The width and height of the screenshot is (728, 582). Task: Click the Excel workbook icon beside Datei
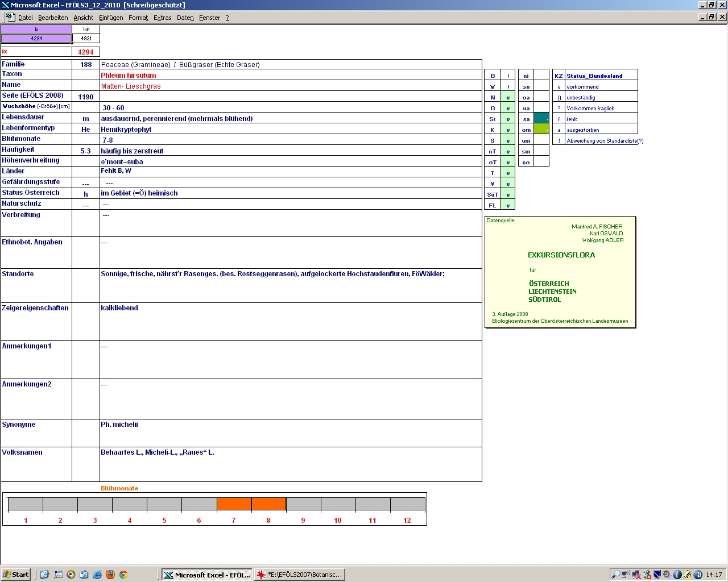[10, 18]
